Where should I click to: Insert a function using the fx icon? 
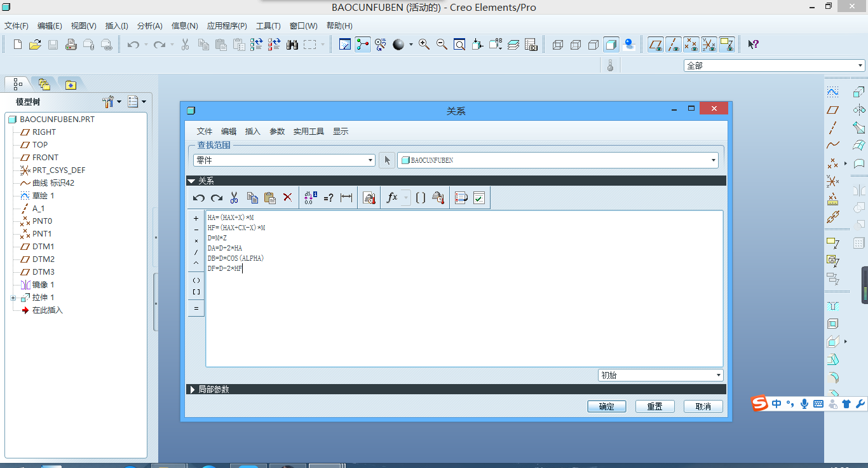pyautogui.click(x=392, y=198)
